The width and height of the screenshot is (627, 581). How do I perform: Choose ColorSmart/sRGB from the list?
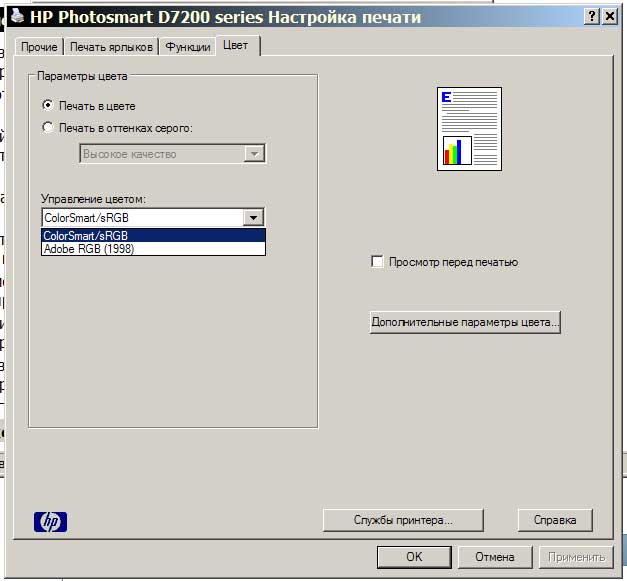point(154,236)
